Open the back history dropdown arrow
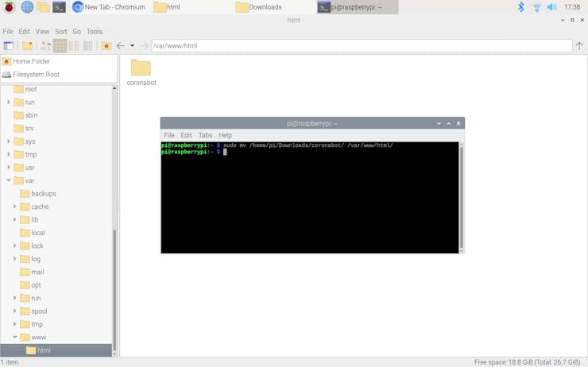The width and height of the screenshot is (588, 367). tap(132, 46)
